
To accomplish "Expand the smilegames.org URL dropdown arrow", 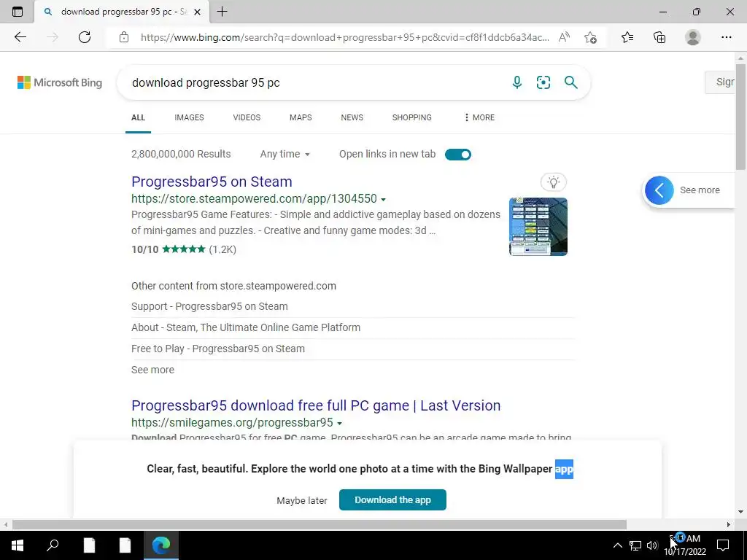I will 340,424.
